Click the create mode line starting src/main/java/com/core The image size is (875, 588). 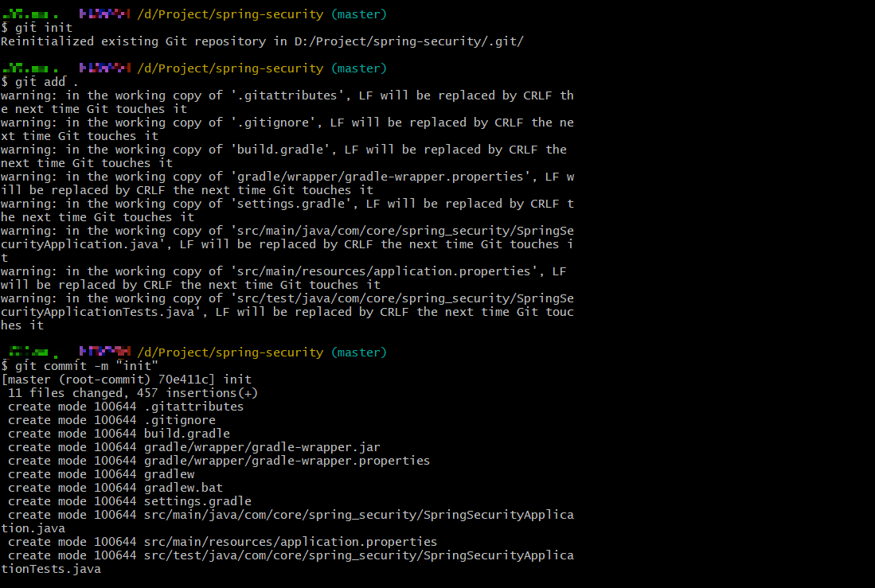(291, 515)
